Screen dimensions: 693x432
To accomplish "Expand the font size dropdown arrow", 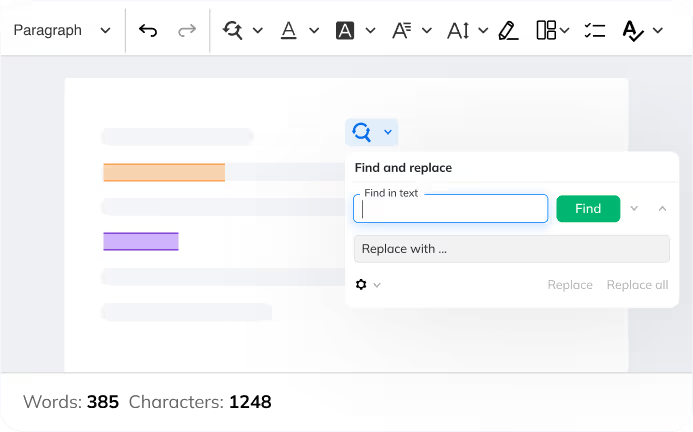I will tap(483, 31).
